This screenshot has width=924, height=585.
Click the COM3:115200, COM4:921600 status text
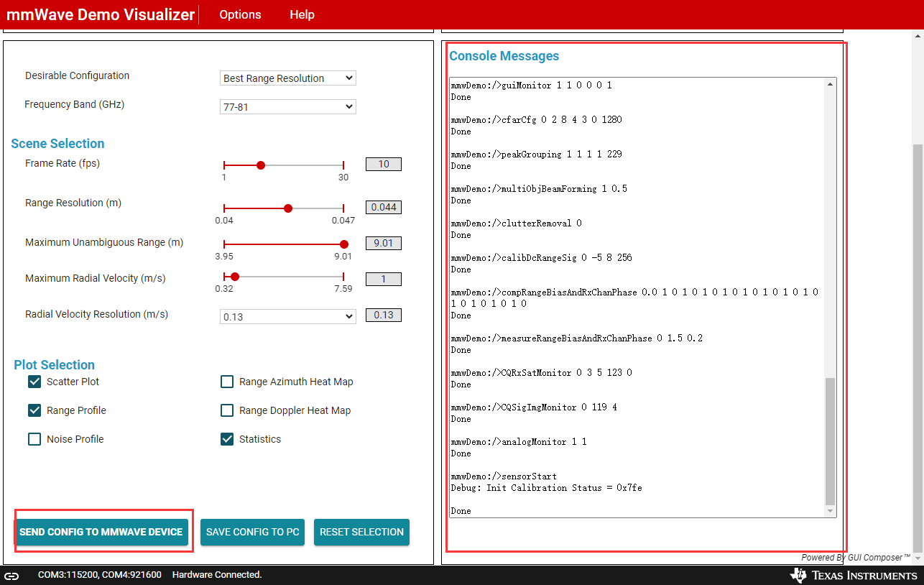pos(100,575)
